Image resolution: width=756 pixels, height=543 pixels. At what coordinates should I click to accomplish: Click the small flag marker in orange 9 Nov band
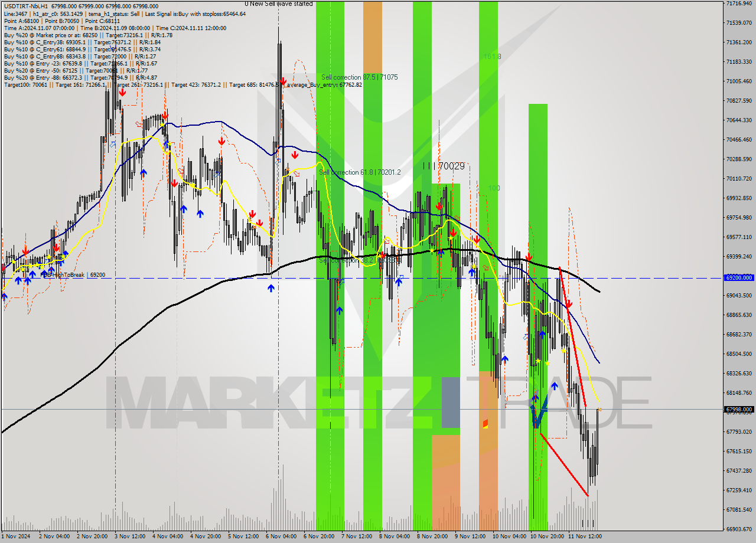(x=485, y=424)
